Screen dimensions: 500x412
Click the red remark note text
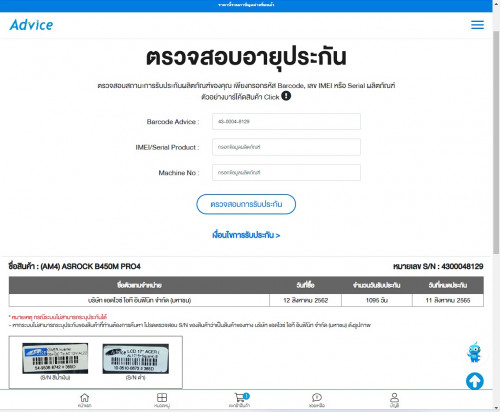[58, 317]
